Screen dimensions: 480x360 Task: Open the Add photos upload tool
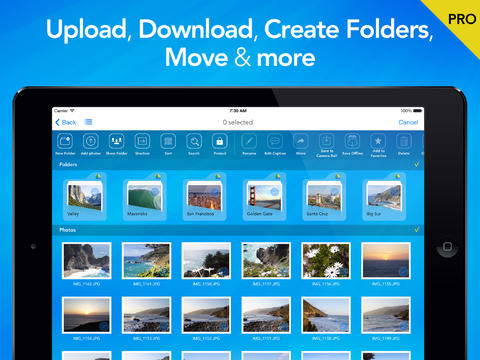(91, 141)
